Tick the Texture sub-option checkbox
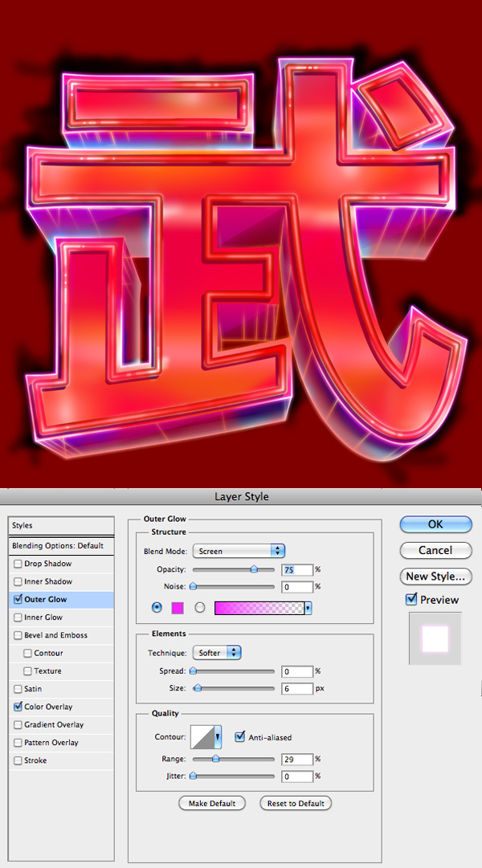This screenshot has height=868, width=482. 27,671
